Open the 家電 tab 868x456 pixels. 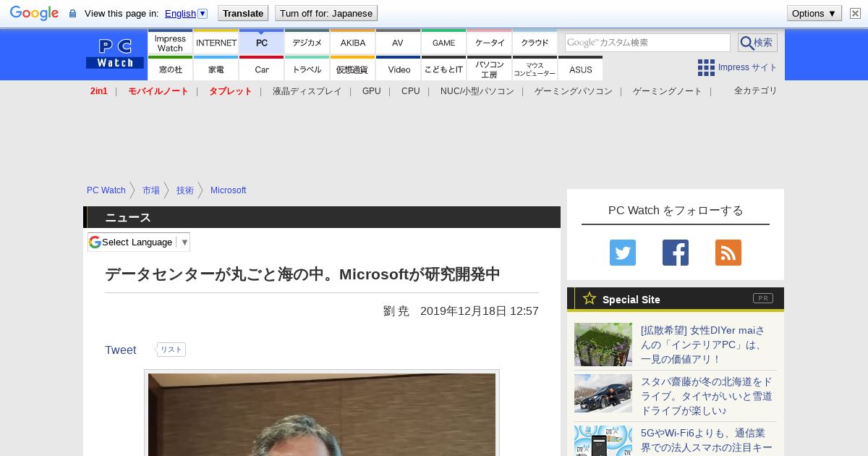point(216,69)
